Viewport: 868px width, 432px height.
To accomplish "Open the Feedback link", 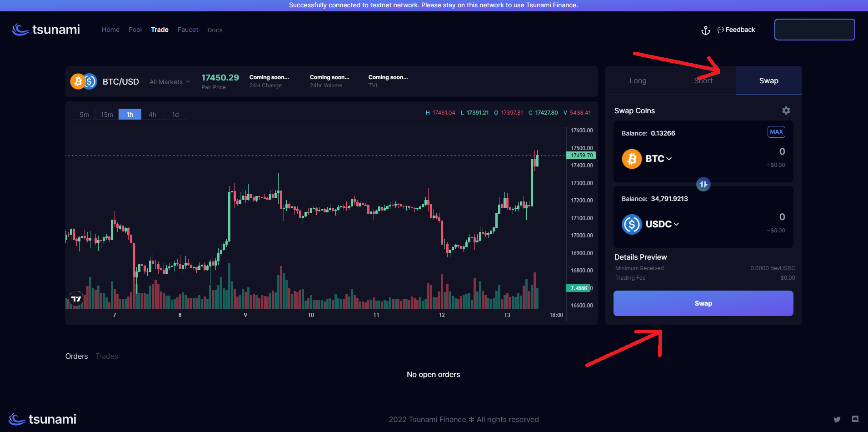I will coord(736,30).
